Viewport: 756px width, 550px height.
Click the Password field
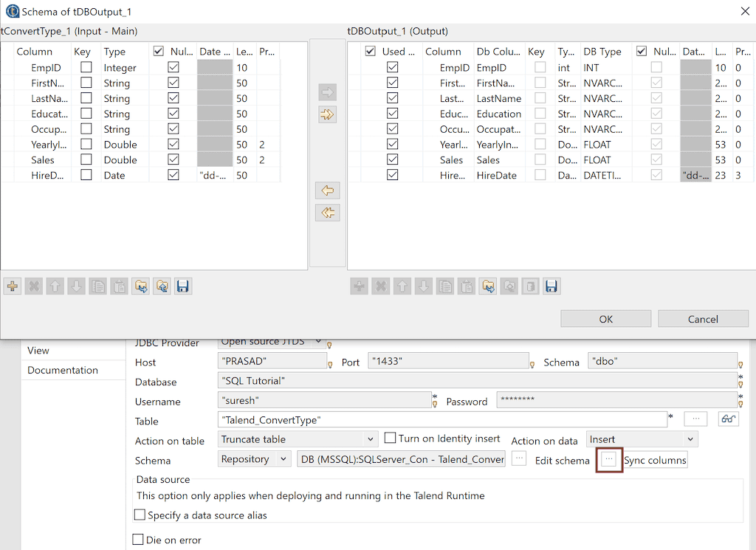click(616, 400)
